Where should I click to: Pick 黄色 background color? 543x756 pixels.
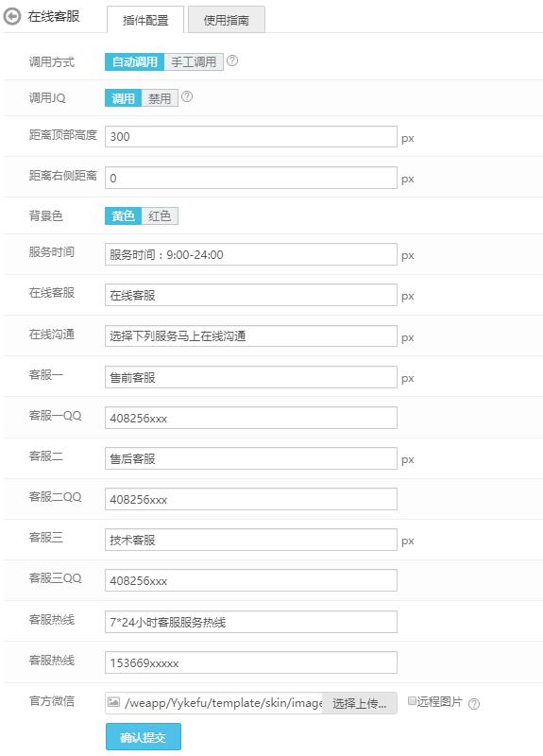tap(124, 216)
